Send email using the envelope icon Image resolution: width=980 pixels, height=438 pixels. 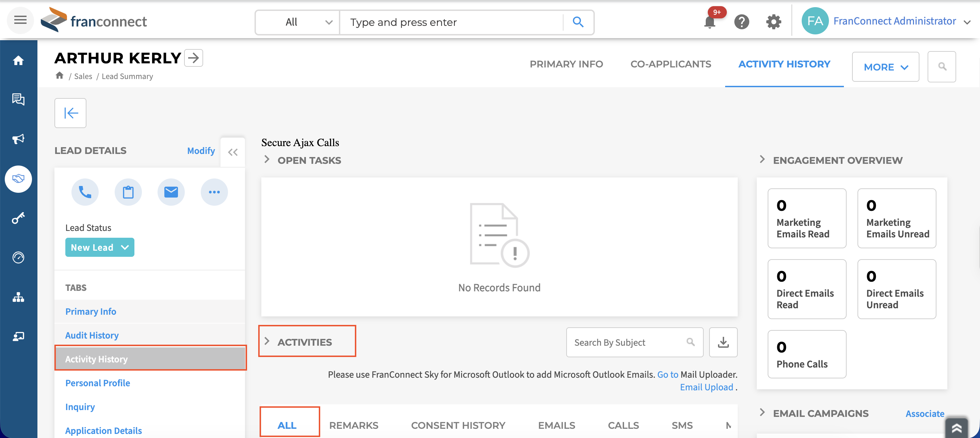[171, 192]
